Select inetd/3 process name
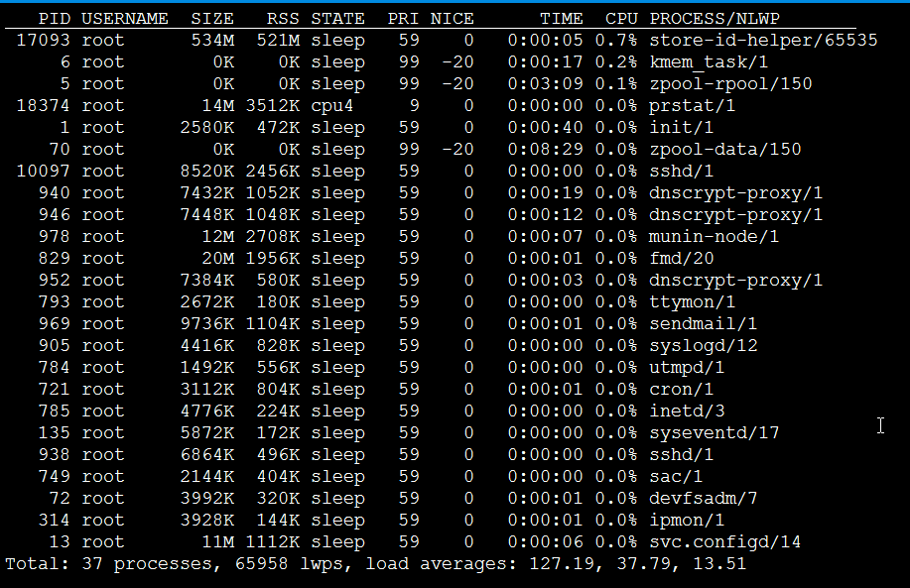The image size is (910, 588). (687, 412)
